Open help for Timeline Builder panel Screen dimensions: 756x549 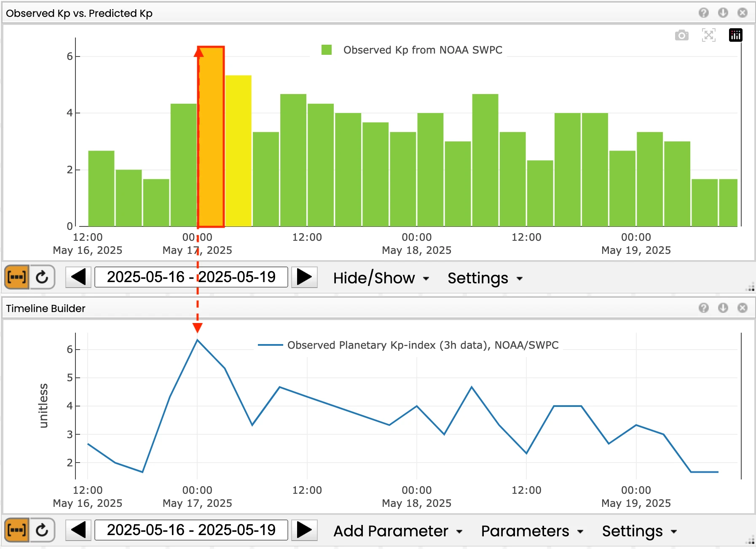click(x=703, y=308)
